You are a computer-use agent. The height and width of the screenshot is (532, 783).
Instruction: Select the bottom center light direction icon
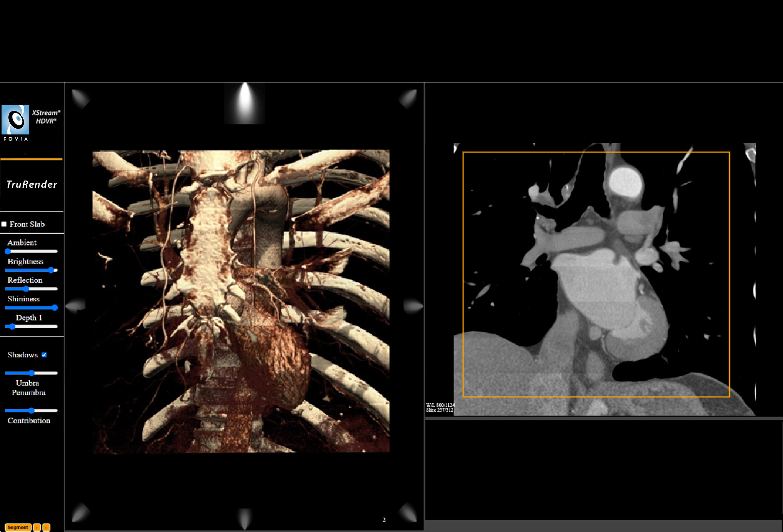245,518
